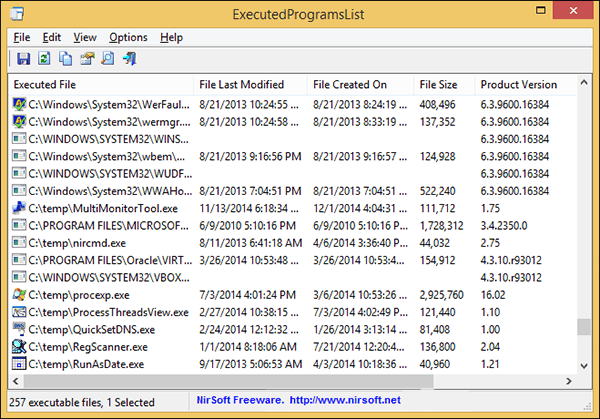This screenshot has width=600, height=419.
Task: Open the Edit menu
Action: [x=52, y=37]
